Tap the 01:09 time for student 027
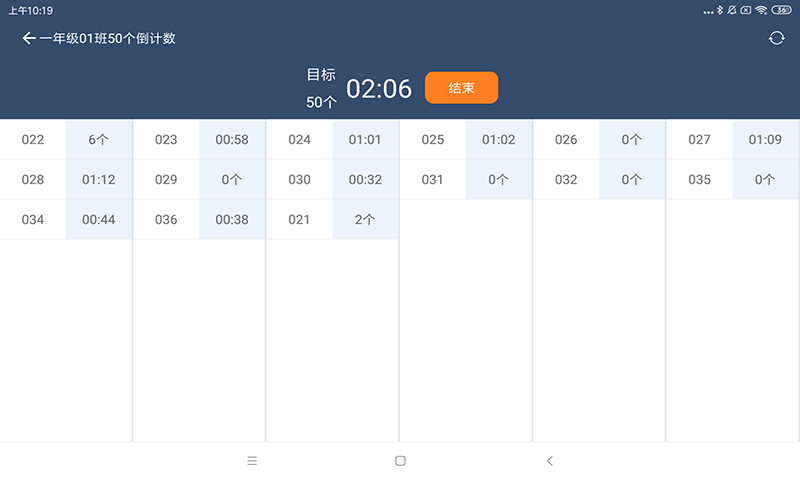The width and height of the screenshot is (800, 480). [x=765, y=140]
